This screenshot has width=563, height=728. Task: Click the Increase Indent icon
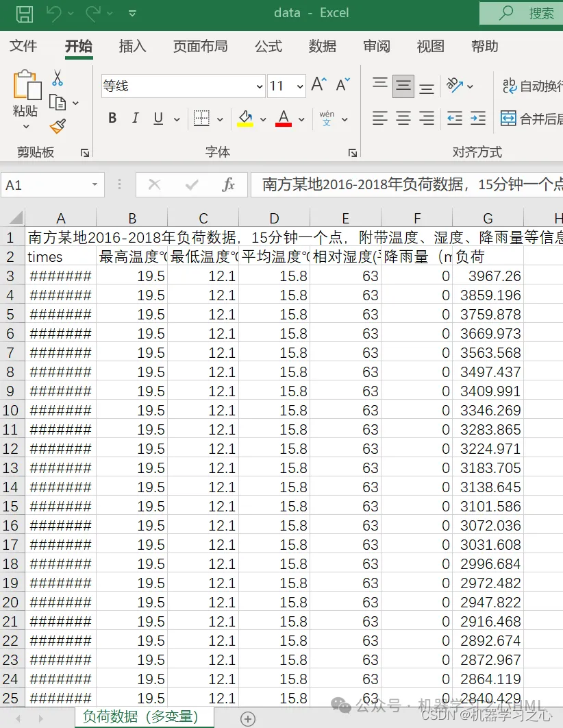[x=477, y=119]
